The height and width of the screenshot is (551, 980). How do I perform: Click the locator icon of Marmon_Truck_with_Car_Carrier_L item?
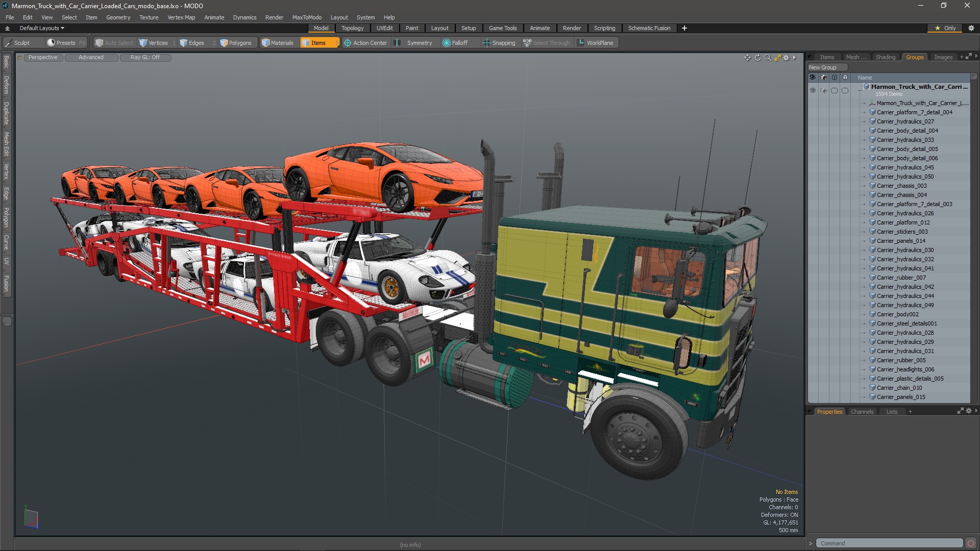(873, 103)
